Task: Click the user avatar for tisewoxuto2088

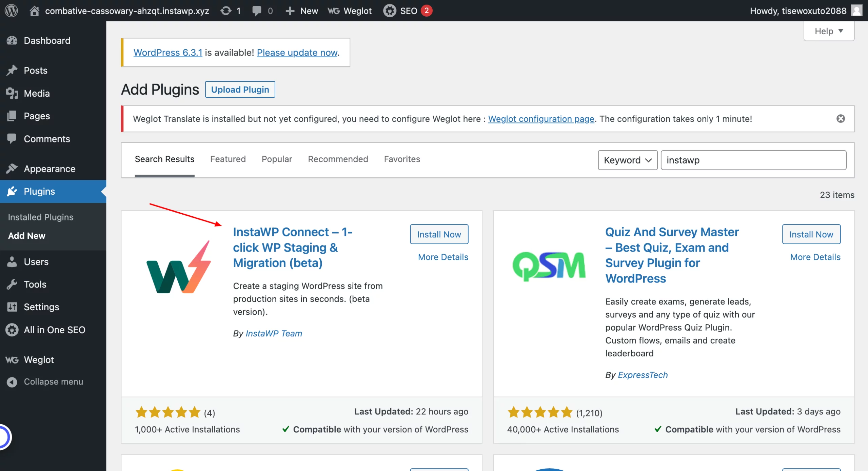Action: pyautogui.click(x=857, y=11)
